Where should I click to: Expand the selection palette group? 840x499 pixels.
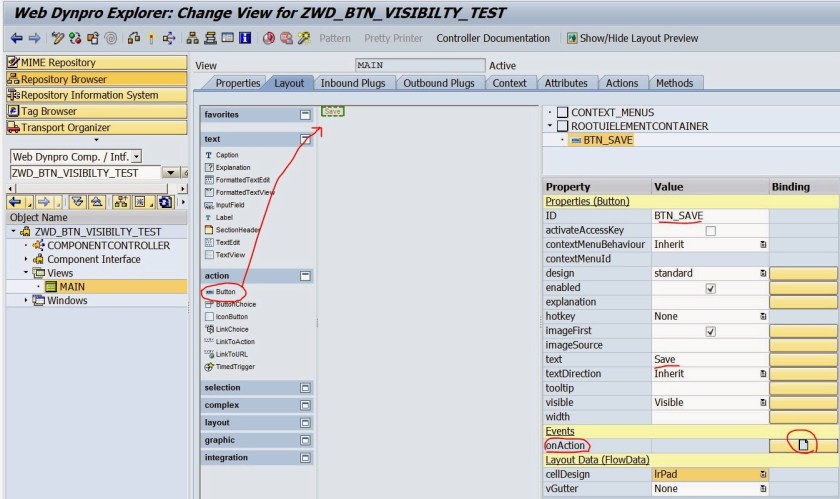click(x=305, y=388)
